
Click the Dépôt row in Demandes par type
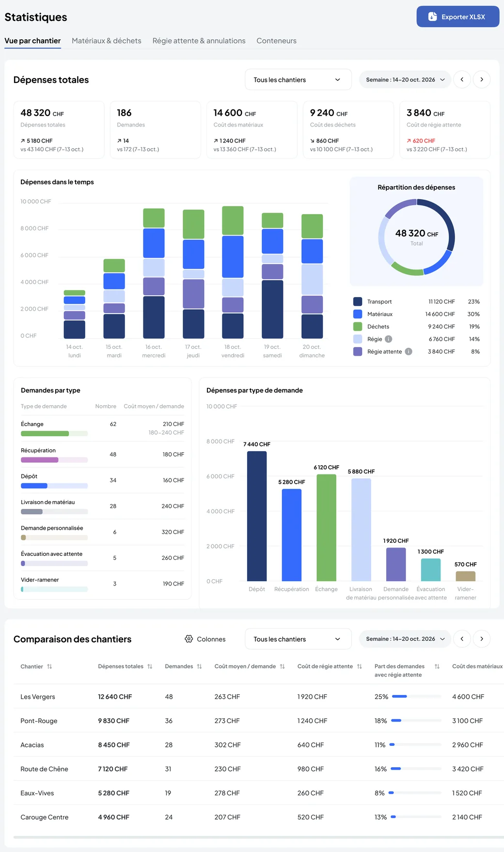coord(102,480)
